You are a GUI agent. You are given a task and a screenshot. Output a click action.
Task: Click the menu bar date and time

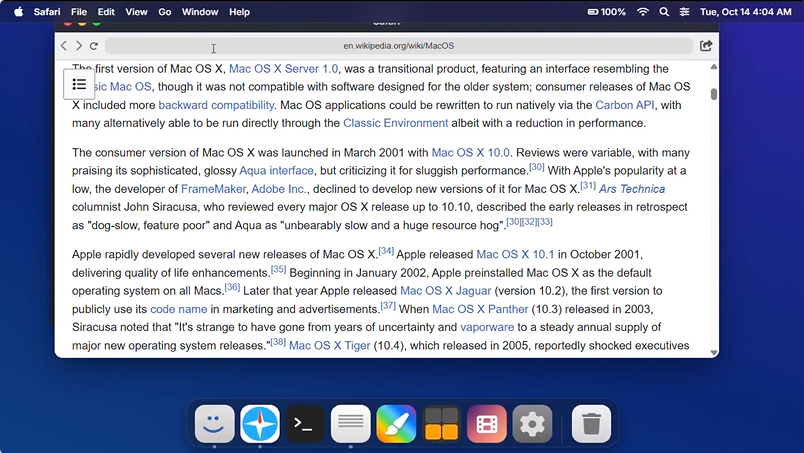[746, 12]
